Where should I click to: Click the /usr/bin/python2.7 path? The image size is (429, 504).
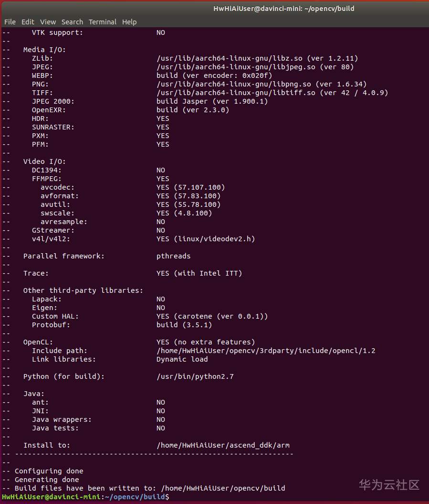[x=195, y=376]
